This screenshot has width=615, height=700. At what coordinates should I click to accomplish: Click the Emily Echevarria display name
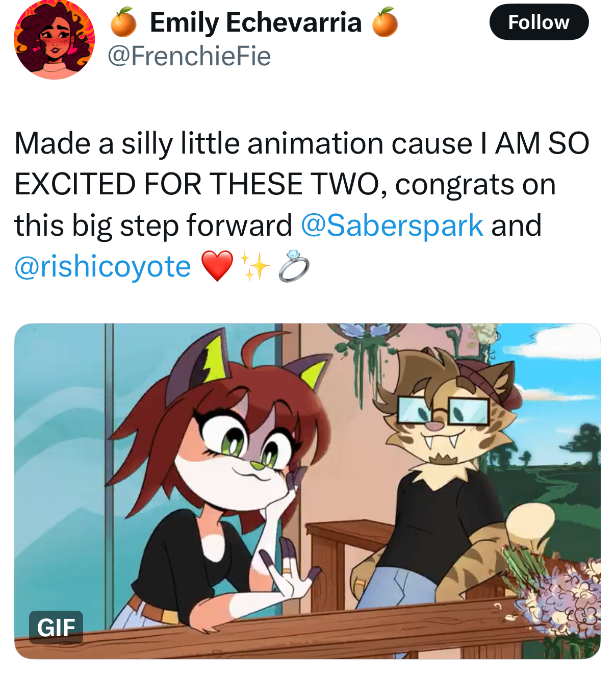point(255,22)
